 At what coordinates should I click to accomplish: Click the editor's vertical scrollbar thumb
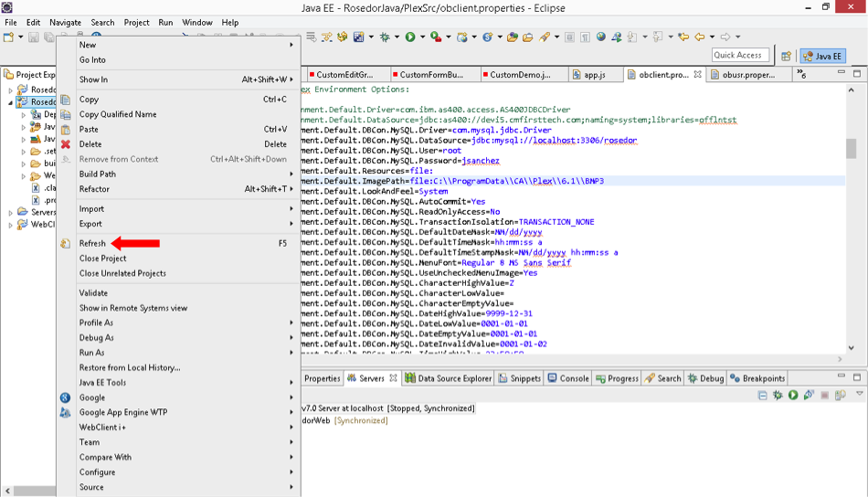[852, 148]
